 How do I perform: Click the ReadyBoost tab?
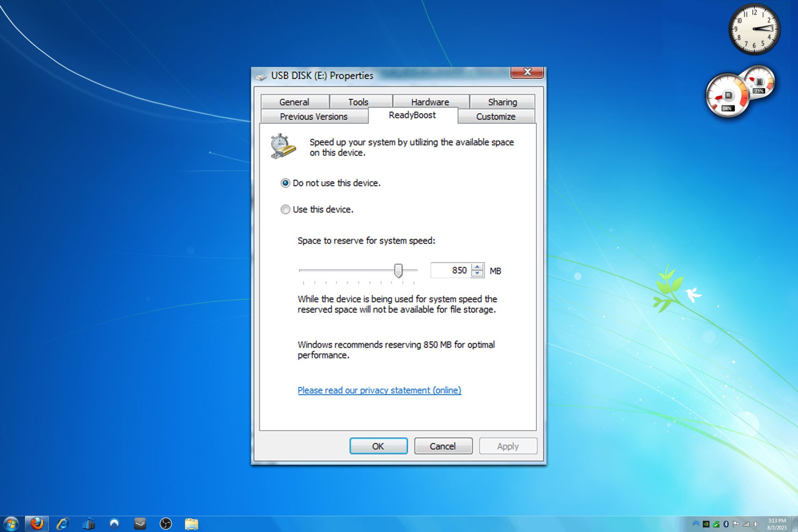[x=411, y=116]
